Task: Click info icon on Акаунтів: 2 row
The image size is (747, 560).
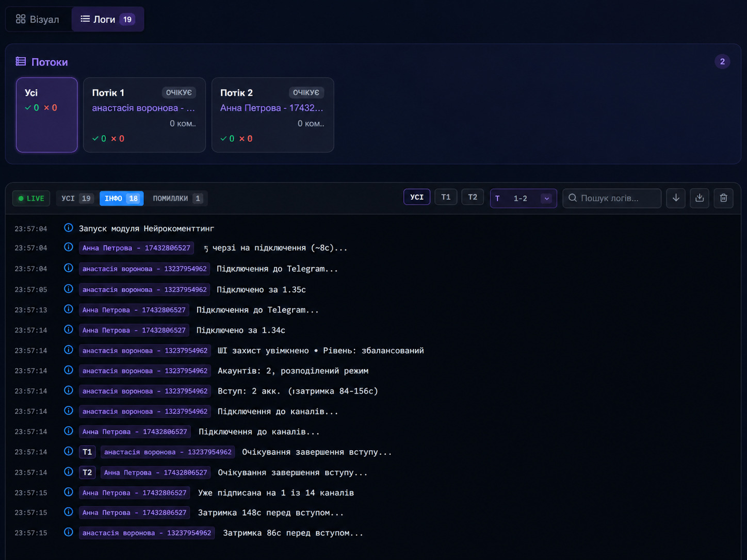Action: [x=68, y=370]
